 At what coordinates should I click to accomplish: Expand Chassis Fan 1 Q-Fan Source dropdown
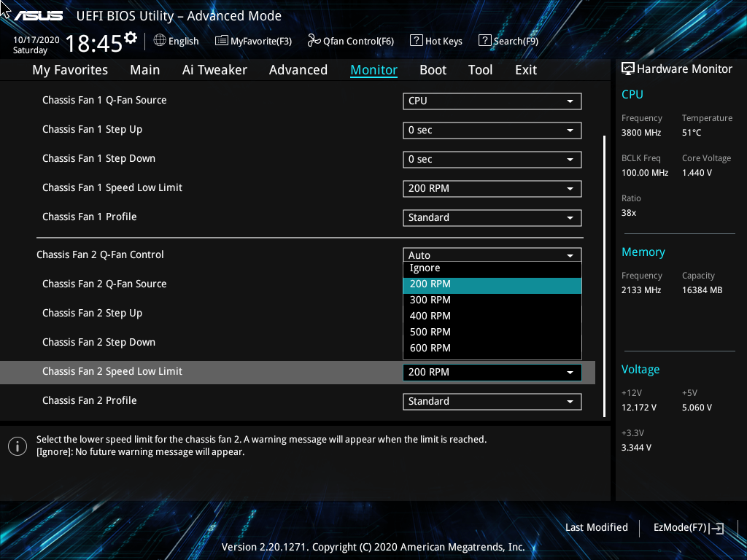tap(492, 101)
